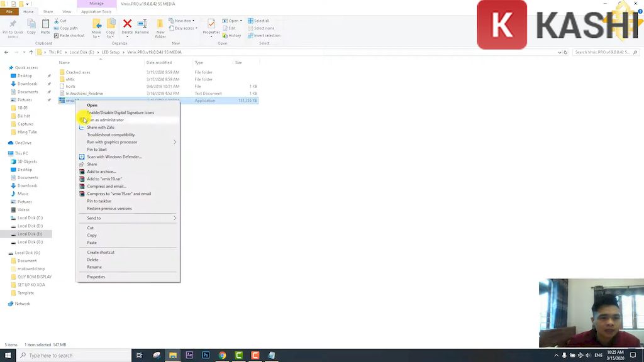The image size is (644, 362).
Task: Click Pin to Quick access icon
Action: (13, 26)
